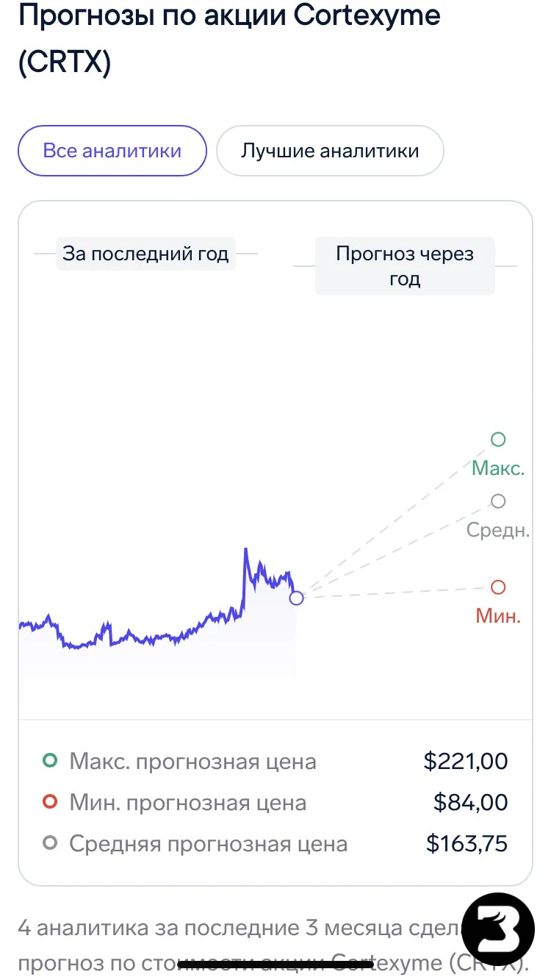Click the gray legend dot for Средняя прогнозная цена
The image size is (551, 980).
50,843
